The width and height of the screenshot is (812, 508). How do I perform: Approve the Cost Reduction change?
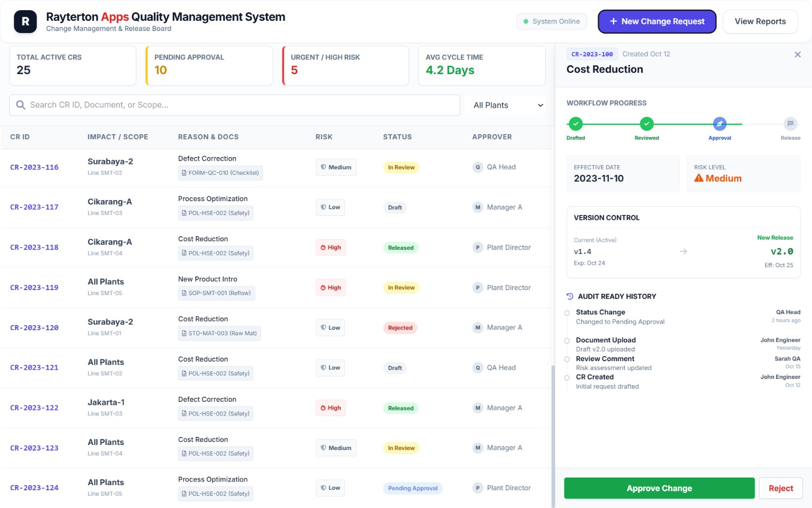pos(659,488)
